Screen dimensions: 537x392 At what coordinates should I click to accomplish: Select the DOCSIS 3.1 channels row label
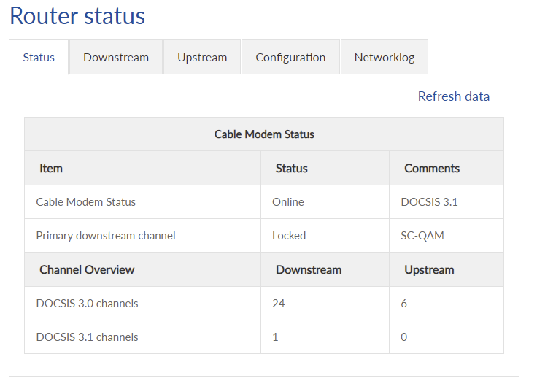tap(87, 337)
